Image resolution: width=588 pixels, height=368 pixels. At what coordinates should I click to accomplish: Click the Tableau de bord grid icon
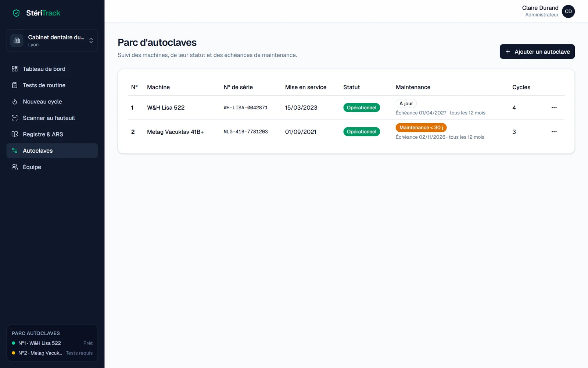tap(15, 69)
